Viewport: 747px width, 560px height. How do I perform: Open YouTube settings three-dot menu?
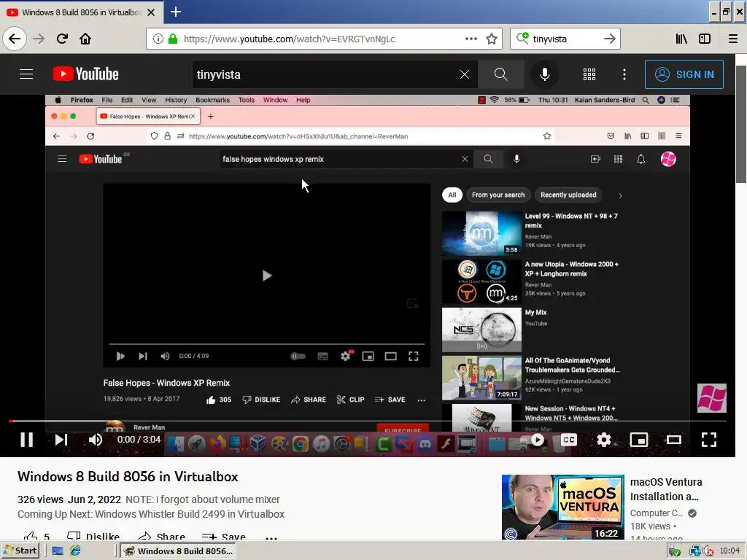tap(624, 74)
